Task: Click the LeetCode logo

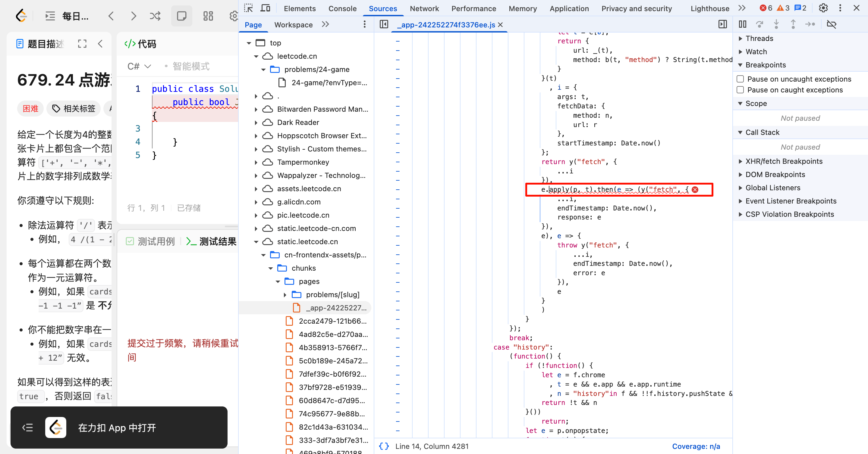Action: [21, 16]
